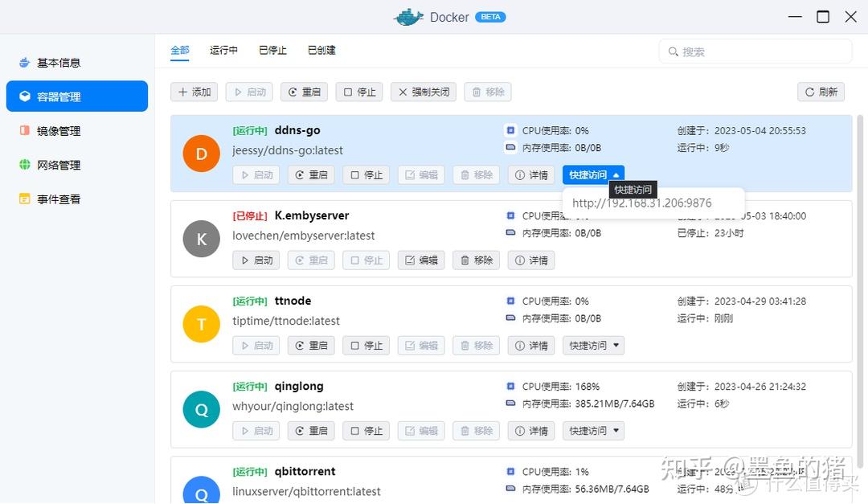Click the 搜索 search input field
Viewport: 868px width, 504px height.
(x=755, y=51)
